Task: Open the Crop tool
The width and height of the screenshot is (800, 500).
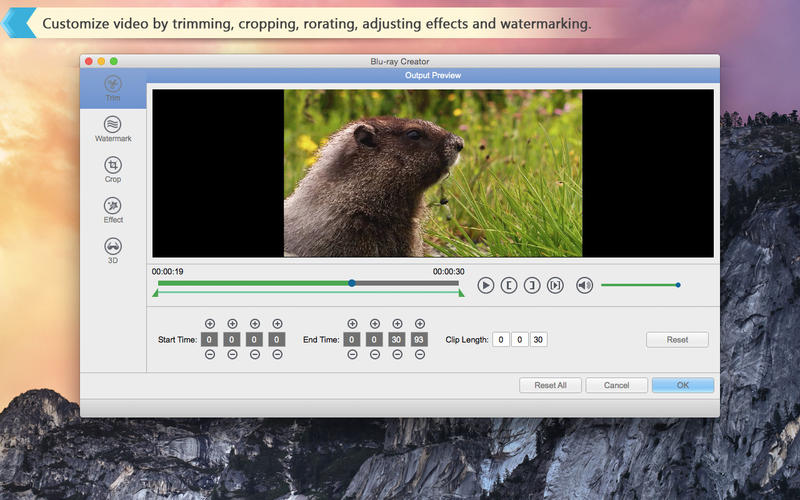Action: click(x=113, y=169)
